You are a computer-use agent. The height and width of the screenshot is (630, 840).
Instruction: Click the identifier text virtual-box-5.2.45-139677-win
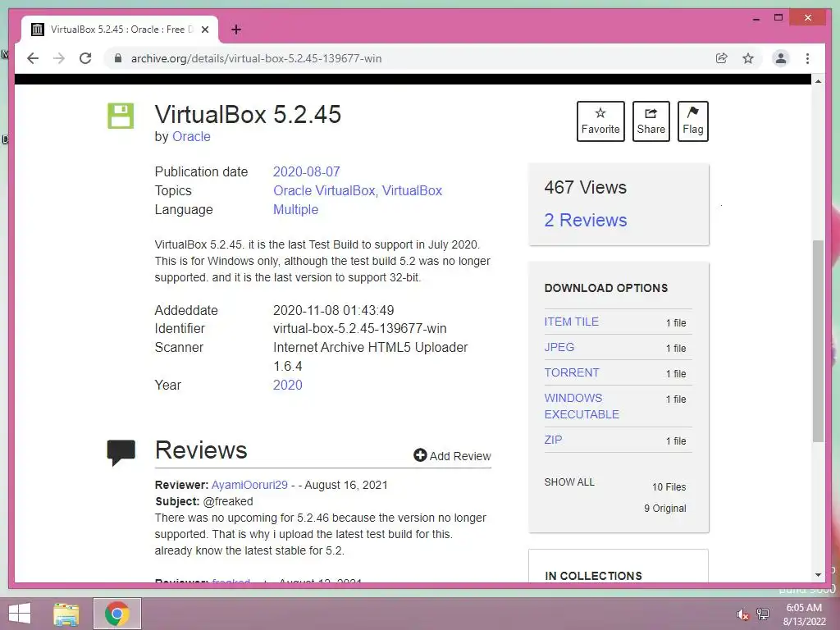point(360,329)
